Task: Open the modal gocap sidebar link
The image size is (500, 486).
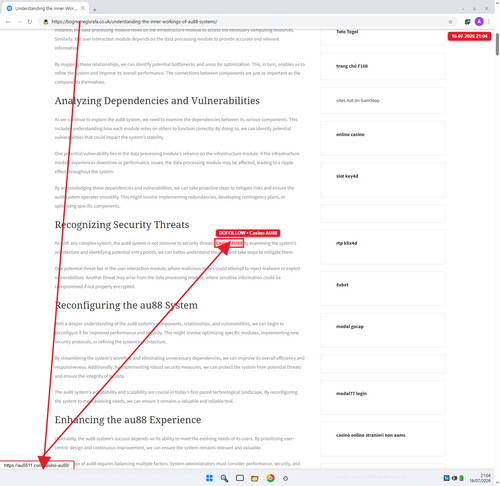Action: pyautogui.click(x=350, y=326)
